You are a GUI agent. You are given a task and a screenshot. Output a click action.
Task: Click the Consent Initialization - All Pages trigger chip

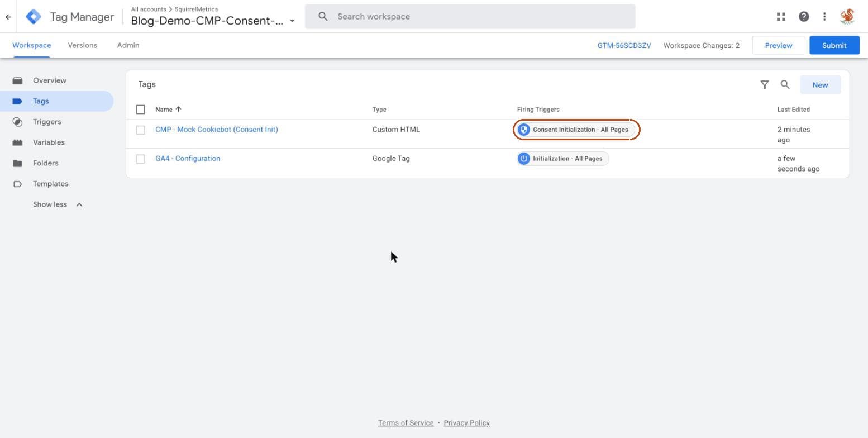pyautogui.click(x=576, y=130)
